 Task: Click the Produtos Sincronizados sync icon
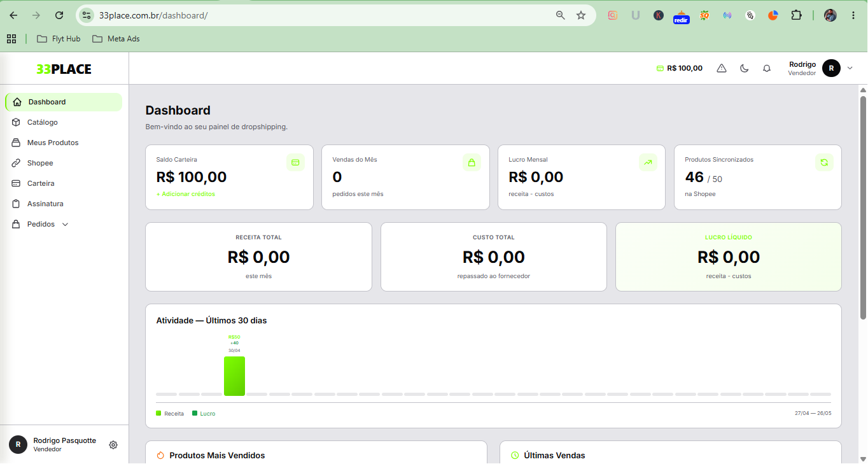click(824, 162)
